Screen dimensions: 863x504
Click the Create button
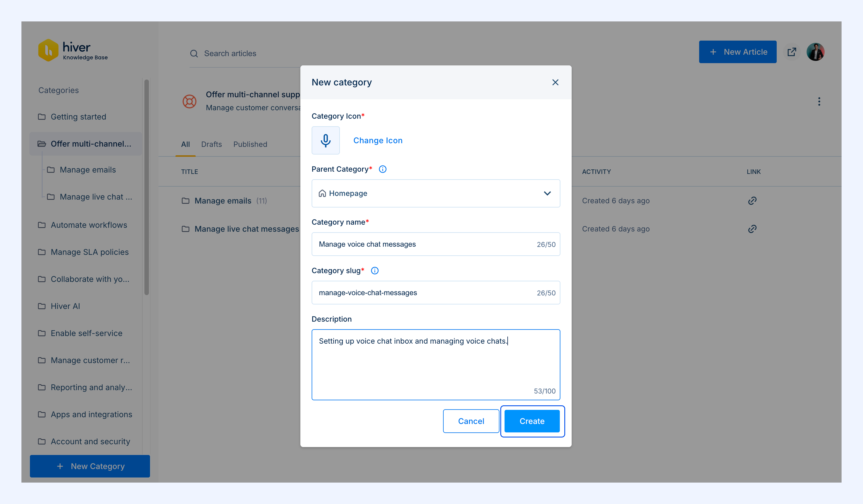pyautogui.click(x=532, y=421)
